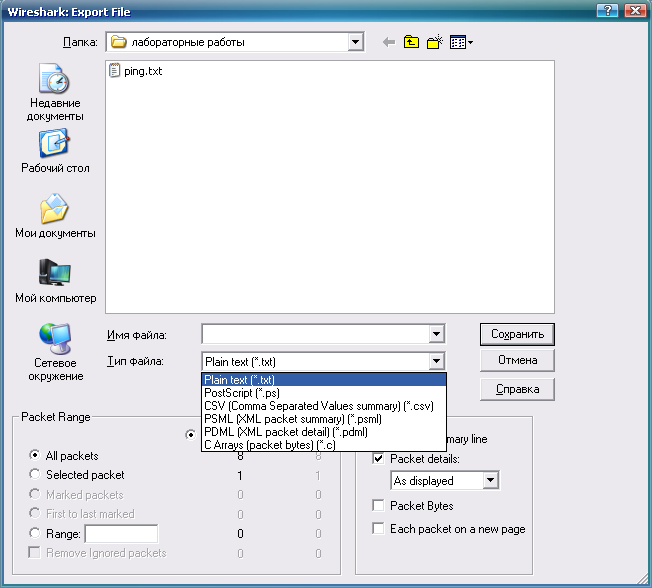Screen dimensions: 652x588
Task: Expand the Папка folder dropdown
Action: pyautogui.click(x=355, y=42)
